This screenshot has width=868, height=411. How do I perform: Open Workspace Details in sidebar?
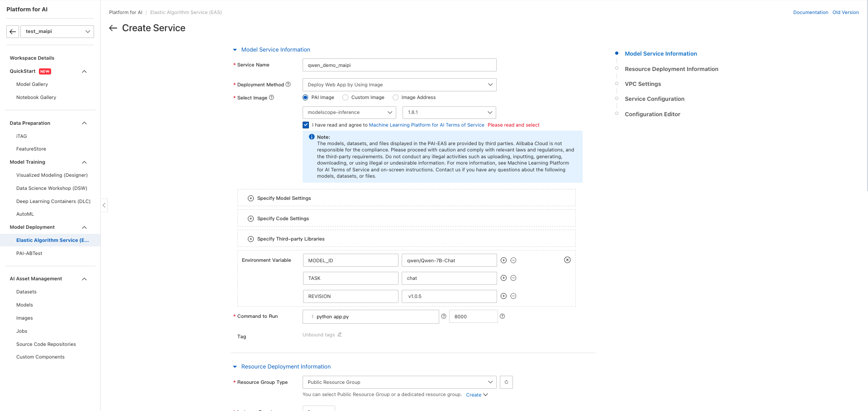tap(32, 58)
